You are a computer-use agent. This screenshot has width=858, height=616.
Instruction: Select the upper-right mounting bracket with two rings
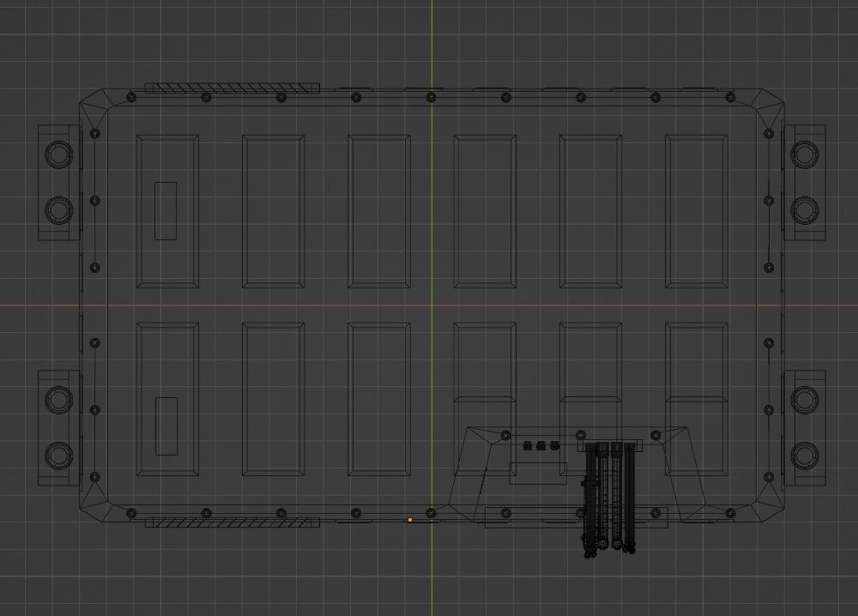click(805, 183)
